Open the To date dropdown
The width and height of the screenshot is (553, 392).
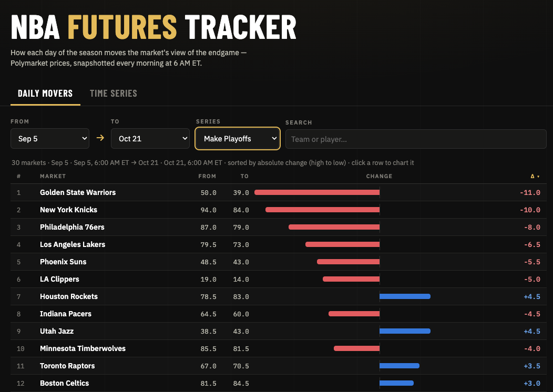point(150,139)
